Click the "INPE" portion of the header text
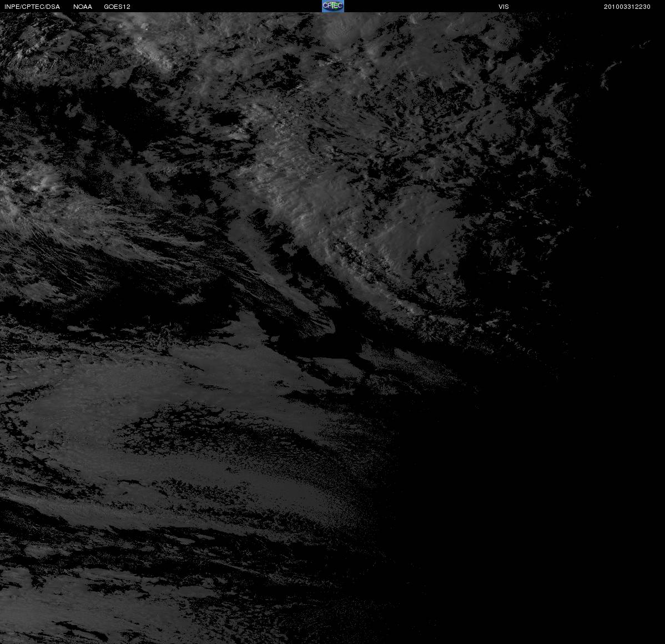Screen dimensions: 665x644 click(12, 7)
